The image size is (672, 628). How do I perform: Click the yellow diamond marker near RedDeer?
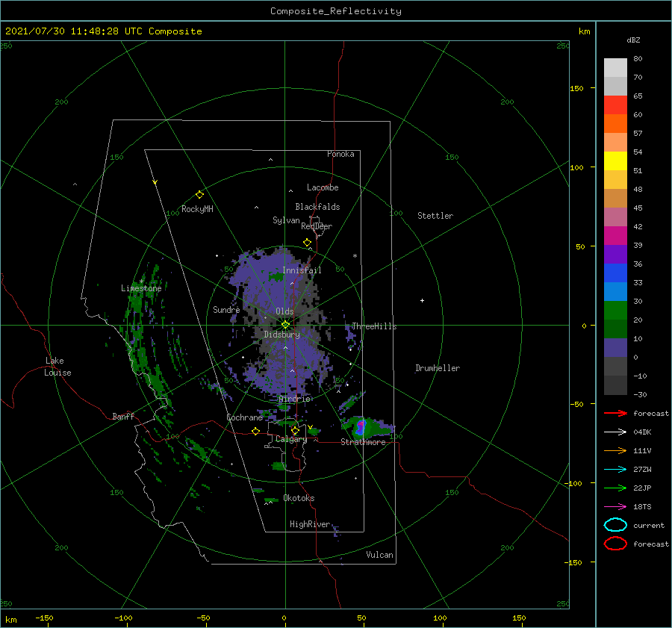click(308, 243)
